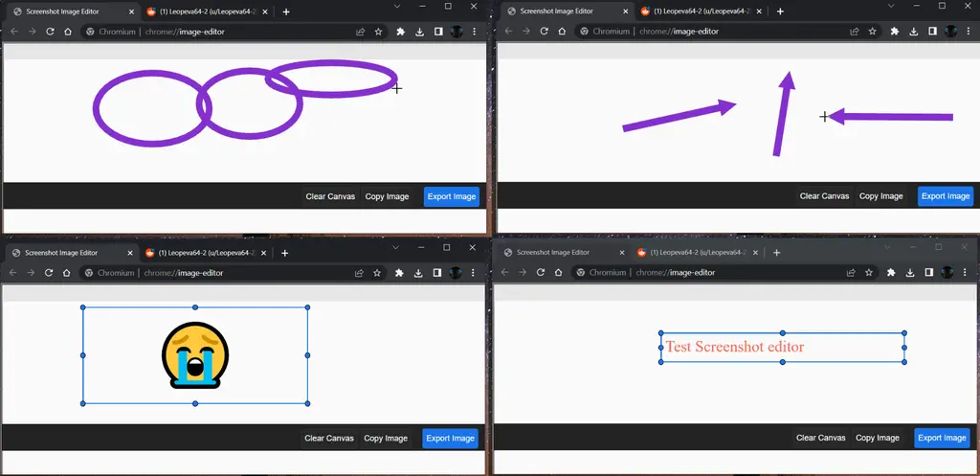Close Screenshot Image Editor tab in ellipses window
Image resolution: width=980 pixels, height=476 pixels.
131,11
